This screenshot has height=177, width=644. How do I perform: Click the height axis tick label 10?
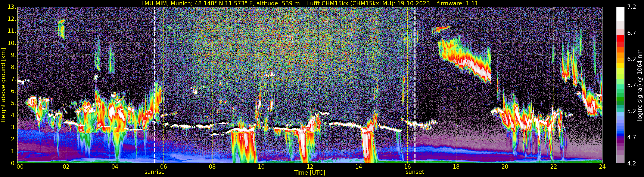click(12, 43)
